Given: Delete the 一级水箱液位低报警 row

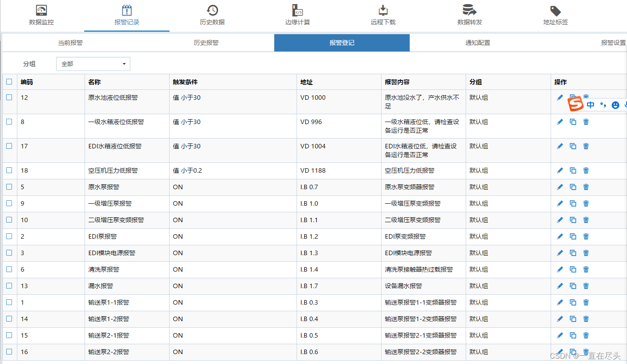Looking at the screenshot, I should pos(586,122).
